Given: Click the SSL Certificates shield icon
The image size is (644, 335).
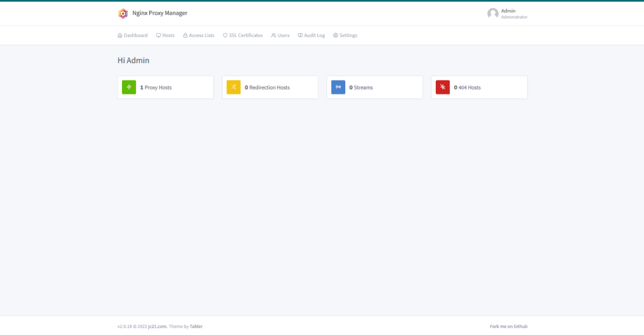Looking at the screenshot, I should click(x=225, y=35).
